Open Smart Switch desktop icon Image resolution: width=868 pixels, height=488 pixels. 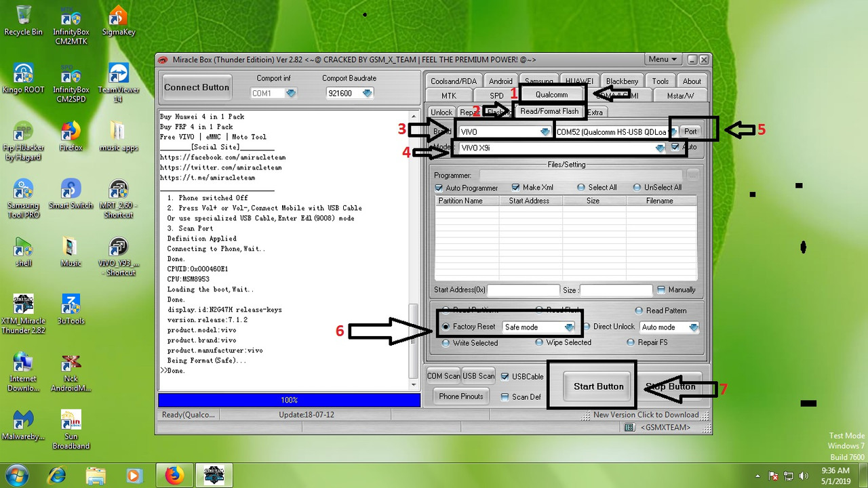[71, 194]
